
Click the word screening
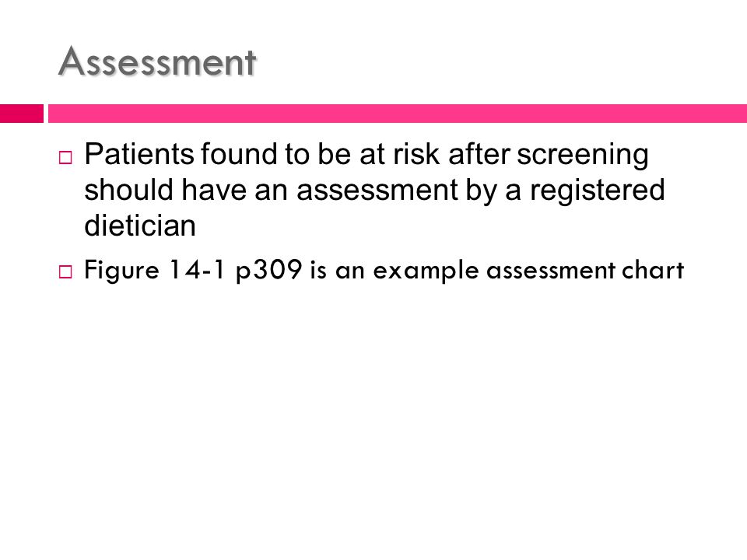click(x=583, y=156)
